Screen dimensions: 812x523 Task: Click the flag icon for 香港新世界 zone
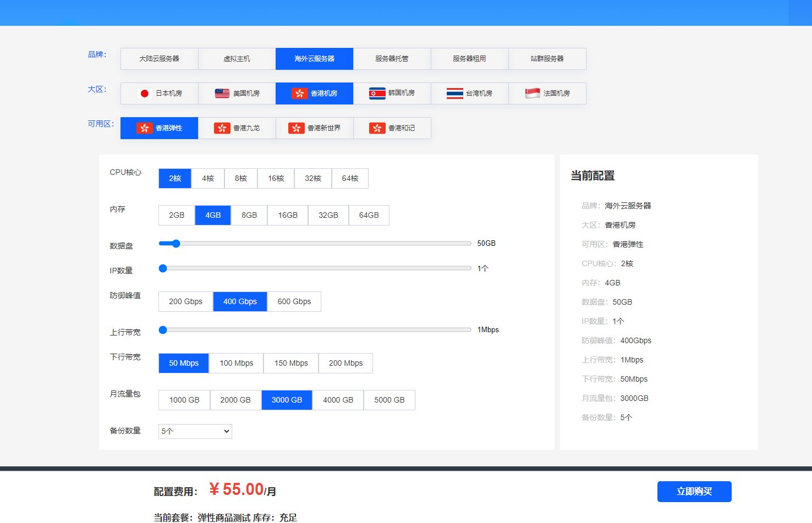[297, 128]
